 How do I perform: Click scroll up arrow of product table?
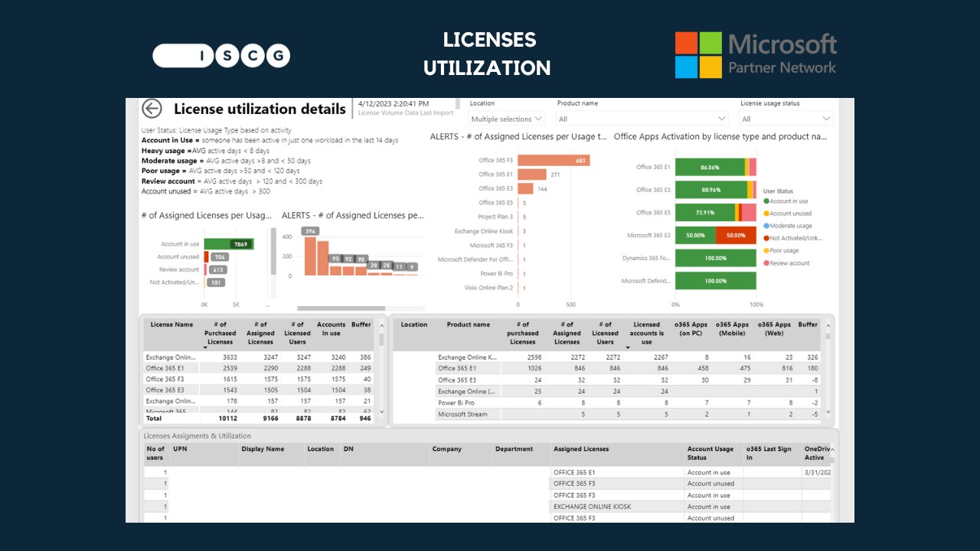827,324
